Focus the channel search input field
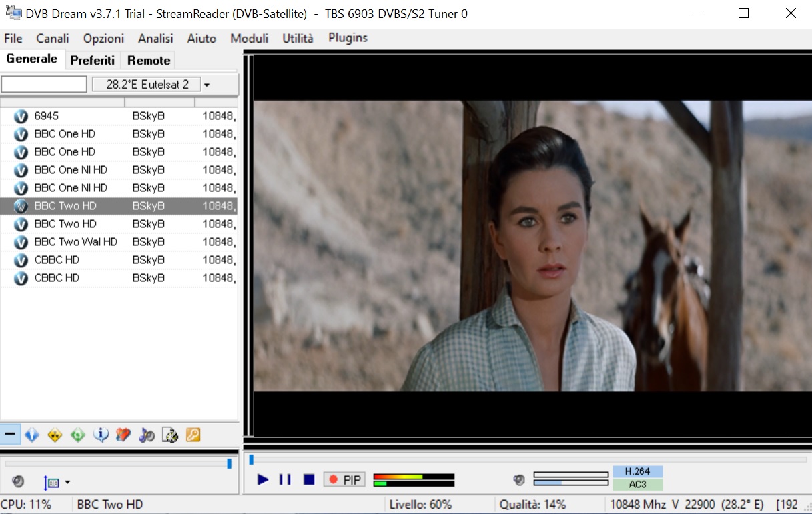812x514 pixels. (44, 84)
